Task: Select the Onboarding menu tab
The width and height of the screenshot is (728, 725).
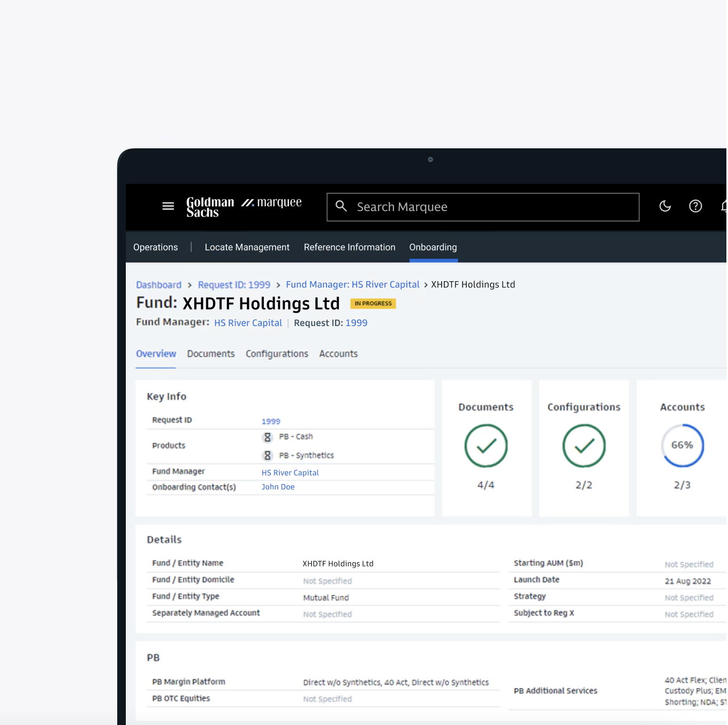Action: point(433,247)
